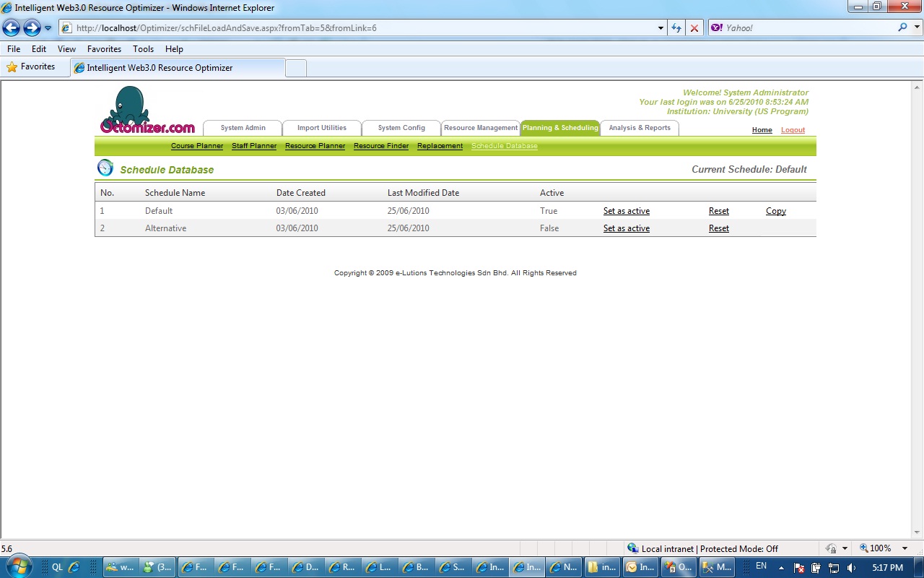924x578 pixels.
Task: Open the Favorites menu
Action: point(104,49)
